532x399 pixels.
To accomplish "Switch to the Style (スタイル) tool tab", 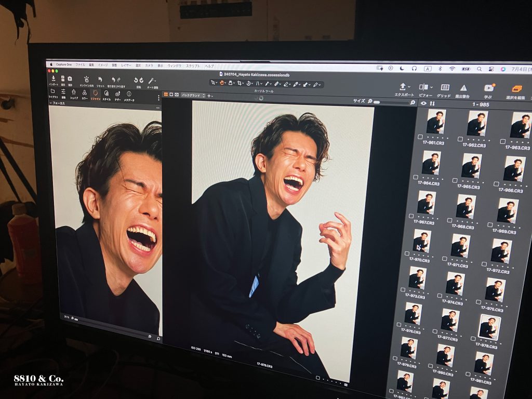I will click(x=107, y=95).
